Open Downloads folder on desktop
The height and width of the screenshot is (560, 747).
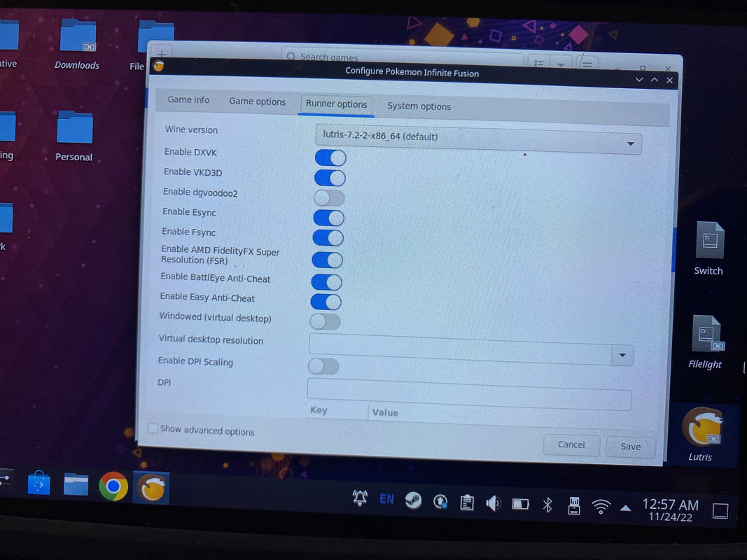coord(78,44)
